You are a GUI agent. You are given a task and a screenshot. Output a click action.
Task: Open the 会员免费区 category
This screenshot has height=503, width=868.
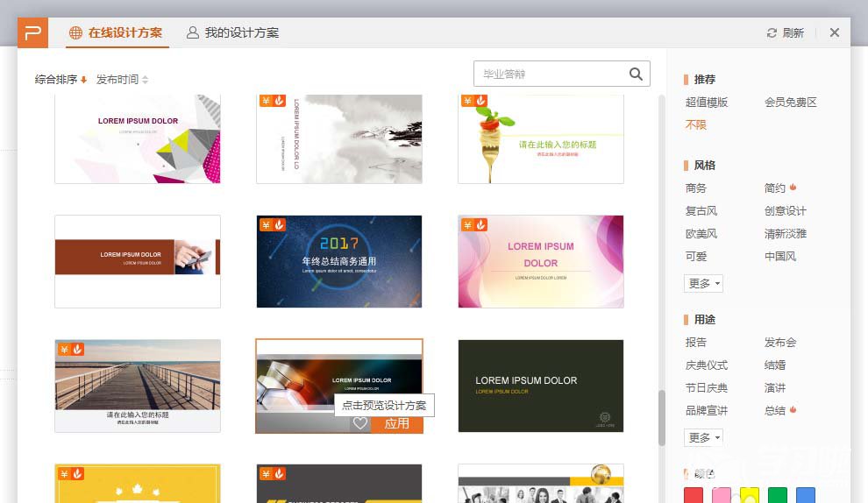(x=790, y=103)
